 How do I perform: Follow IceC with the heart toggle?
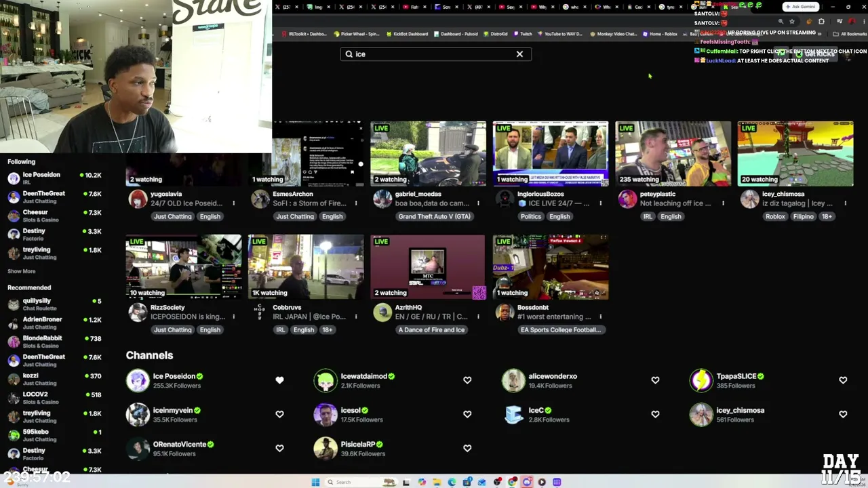click(x=655, y=414)
